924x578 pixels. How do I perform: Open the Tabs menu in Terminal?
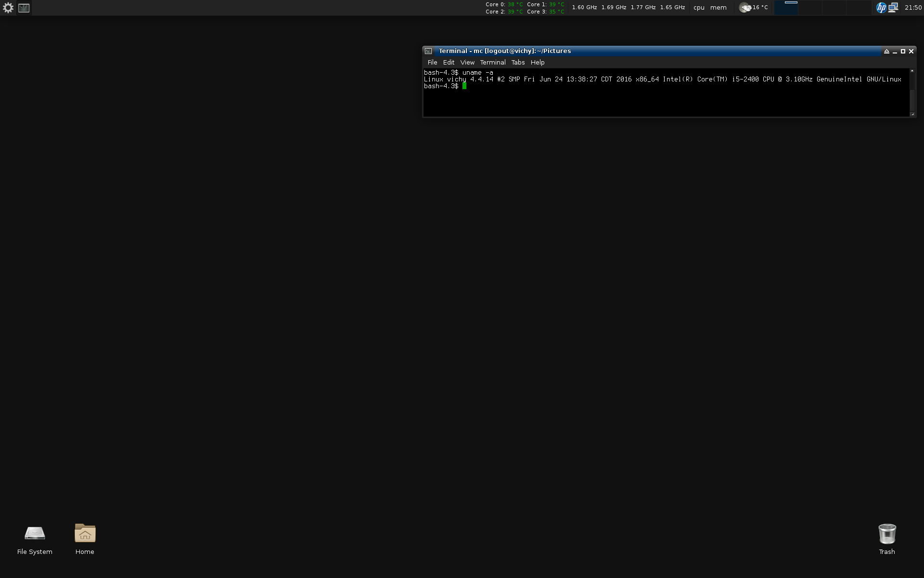pyautogui.click(x=518, y=63)
